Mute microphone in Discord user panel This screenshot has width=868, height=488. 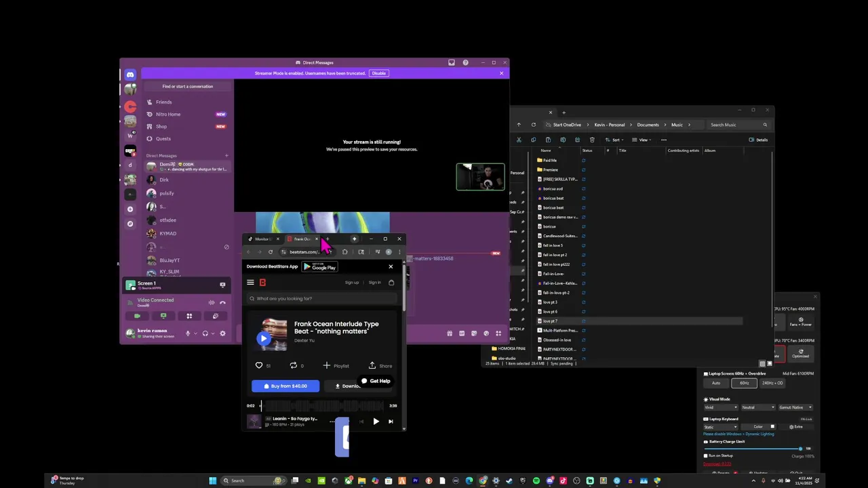point(188,333)
